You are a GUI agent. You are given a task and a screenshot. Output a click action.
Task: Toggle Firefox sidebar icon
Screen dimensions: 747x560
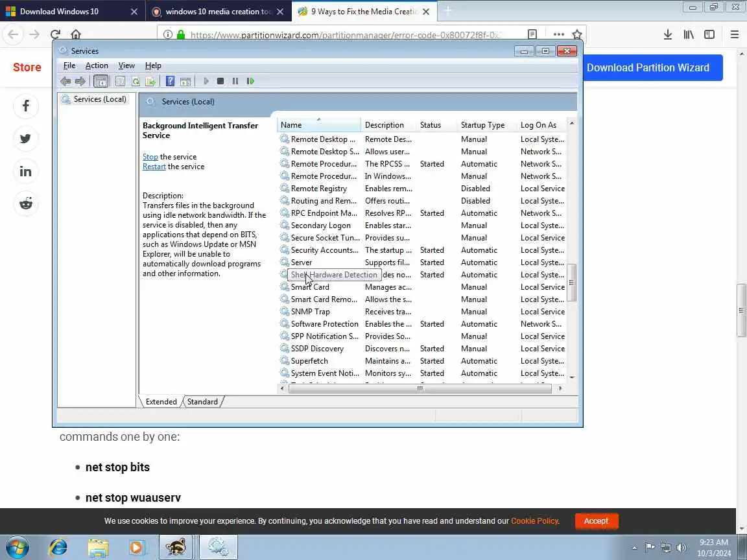709,34
